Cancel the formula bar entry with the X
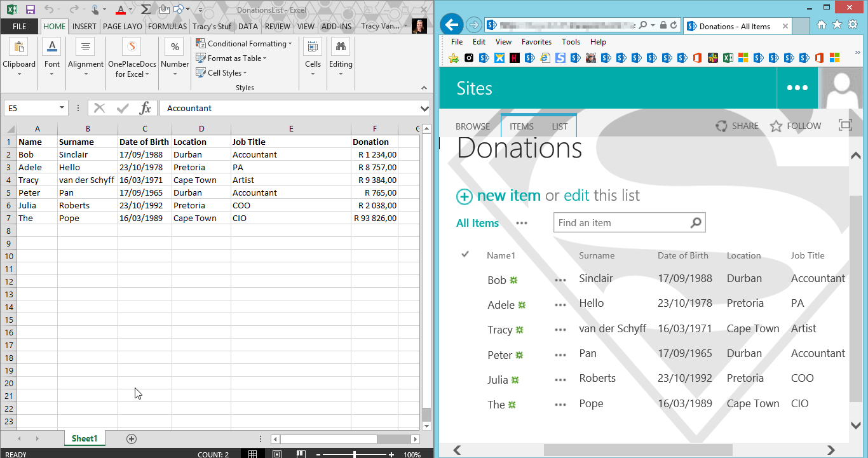 pyautogui.click(x=100, y=108)
